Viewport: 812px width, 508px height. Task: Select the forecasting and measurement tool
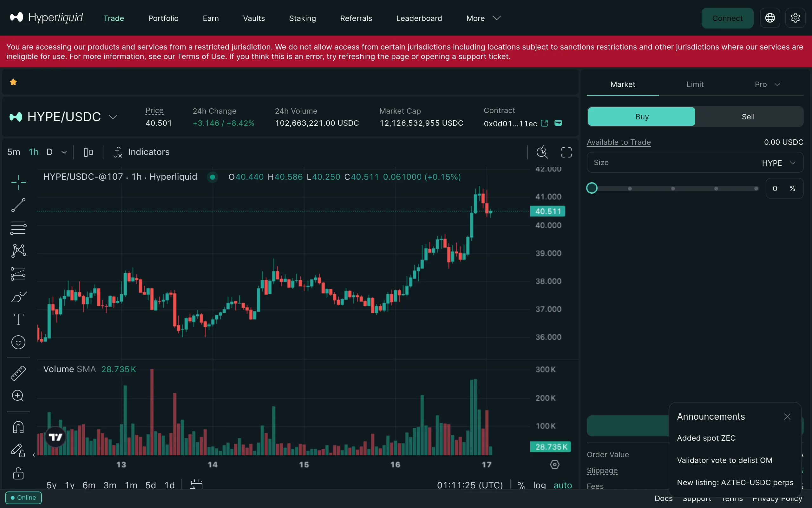[18, 274]
